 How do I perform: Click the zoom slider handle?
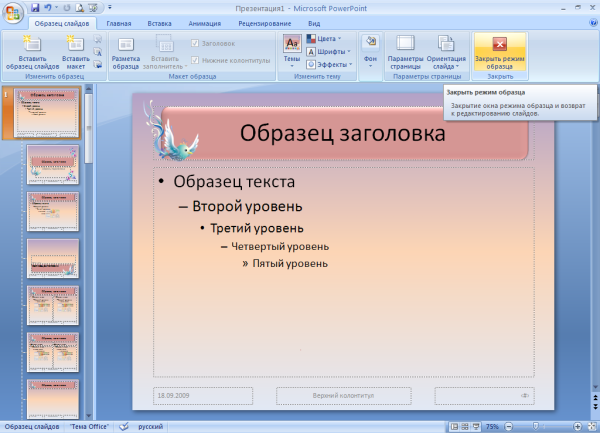[x=536, y=426]
